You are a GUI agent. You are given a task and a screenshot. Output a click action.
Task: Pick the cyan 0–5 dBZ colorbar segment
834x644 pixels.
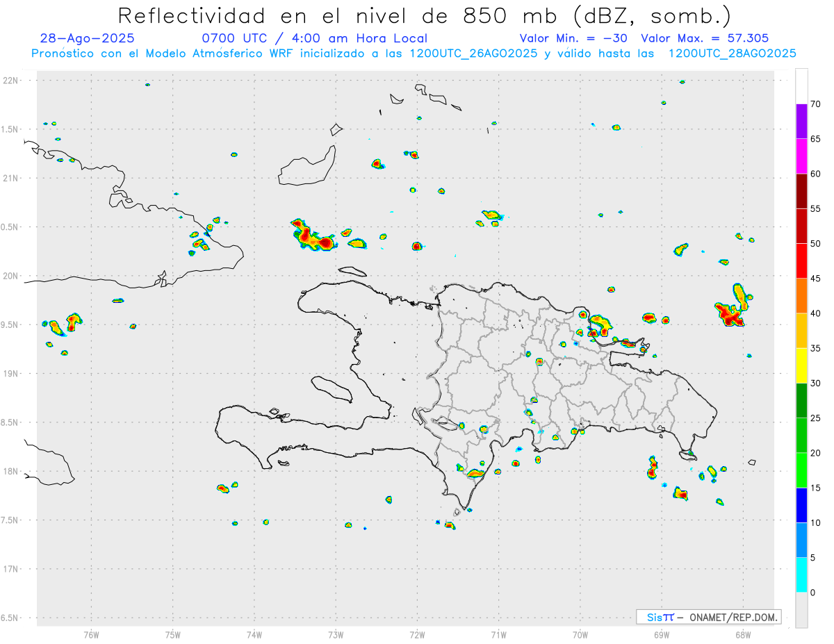tap(801, 575)
